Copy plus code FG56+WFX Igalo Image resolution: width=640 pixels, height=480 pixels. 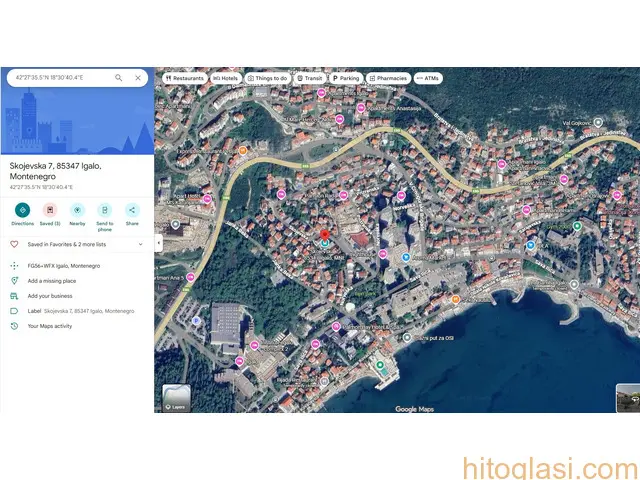point(63,266)
